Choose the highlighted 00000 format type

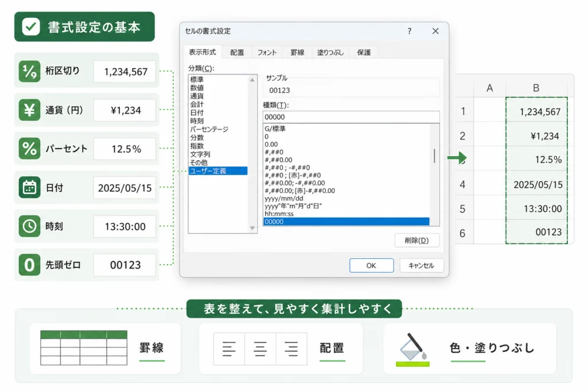[x=346, y=222]
